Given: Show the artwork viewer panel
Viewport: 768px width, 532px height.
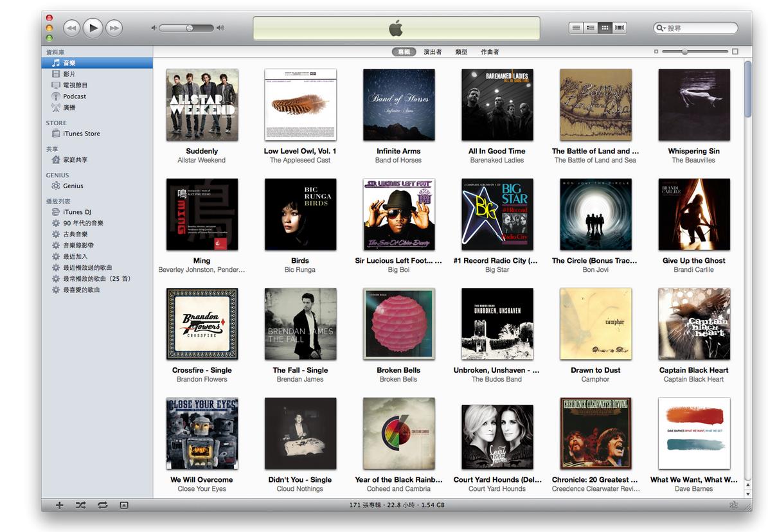Looking at the screenshot, I should (124, 505).
